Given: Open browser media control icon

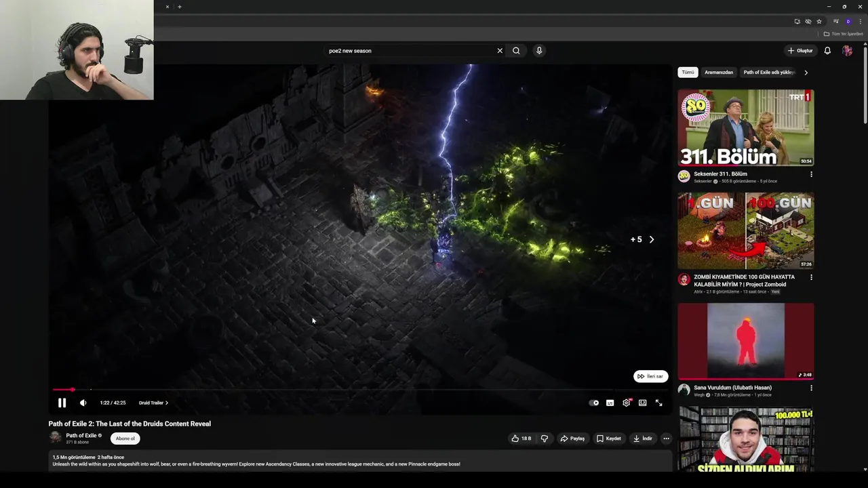Looking at the screenshot, I should 835,22.
